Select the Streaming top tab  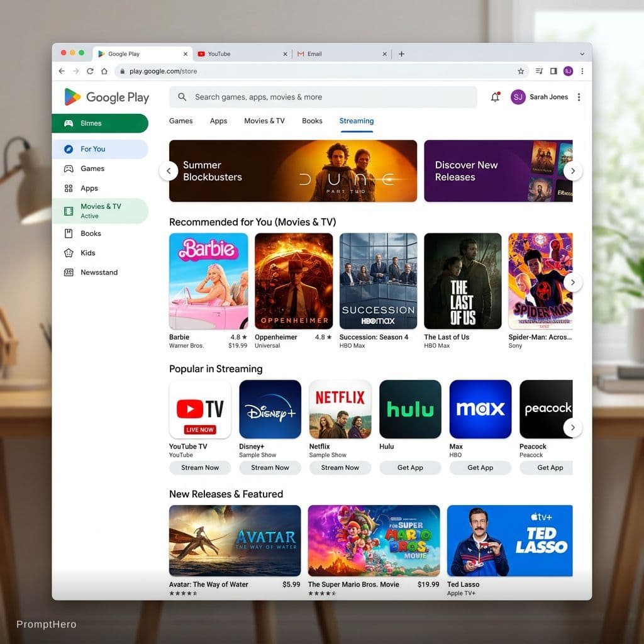pos(357,121)
